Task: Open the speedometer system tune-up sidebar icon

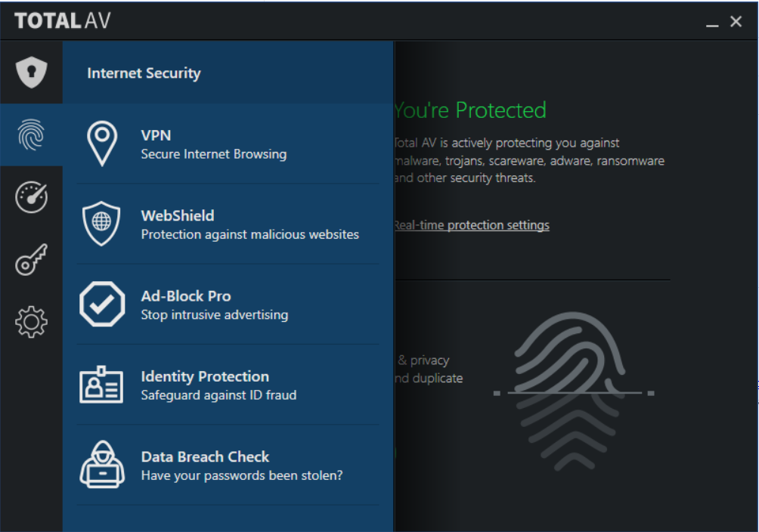Action: pyautogui.click(x=32, y=197)
